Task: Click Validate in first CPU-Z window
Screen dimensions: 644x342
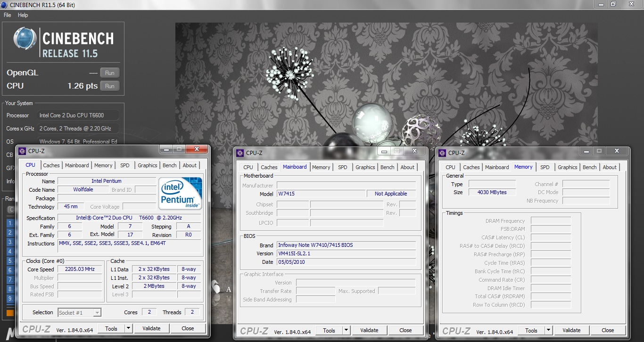Action: [x=151, y=328]
